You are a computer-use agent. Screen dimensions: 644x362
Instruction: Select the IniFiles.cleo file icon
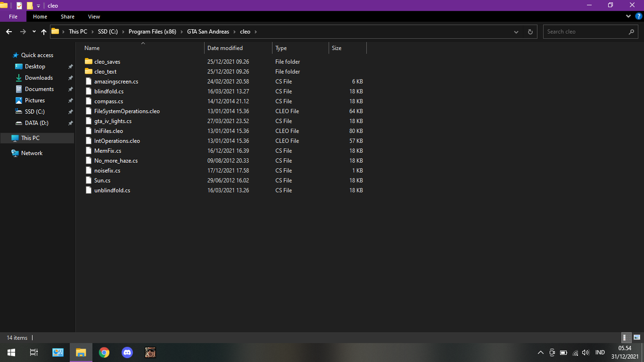[89, 131]
